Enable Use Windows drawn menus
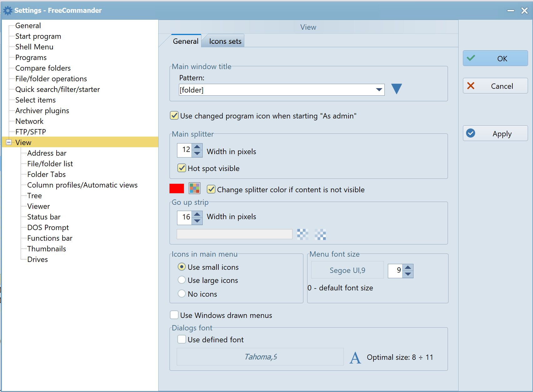Viewport: 533px width, 392px height. click(174, 315)
